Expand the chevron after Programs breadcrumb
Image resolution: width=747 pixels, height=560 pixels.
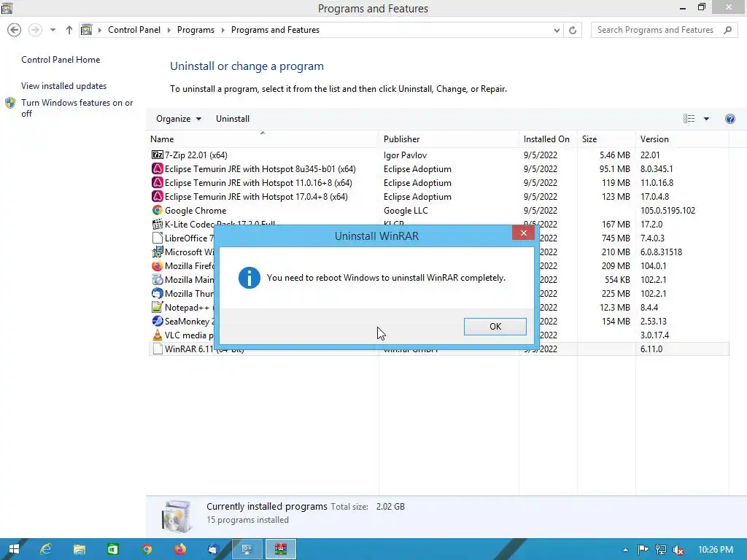(x=222, y=30)
